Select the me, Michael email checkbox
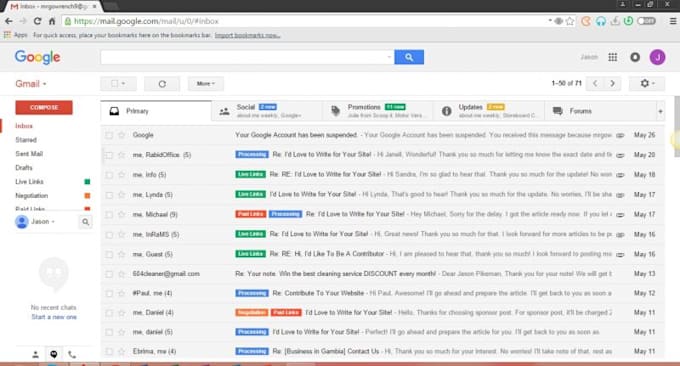 click(x=109, y=215)
